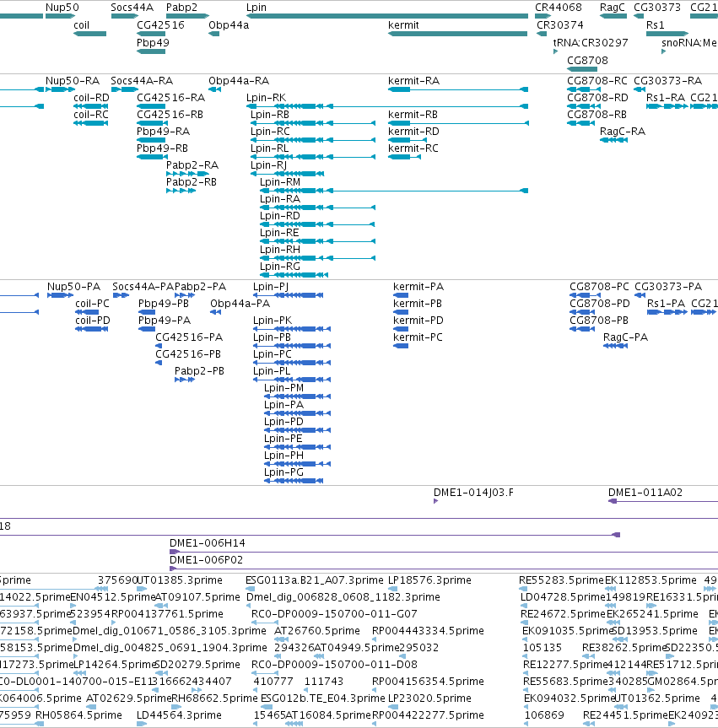718x728 pixels.
Task: Click the Lpin-PK protein label
Action: point(273,321)
